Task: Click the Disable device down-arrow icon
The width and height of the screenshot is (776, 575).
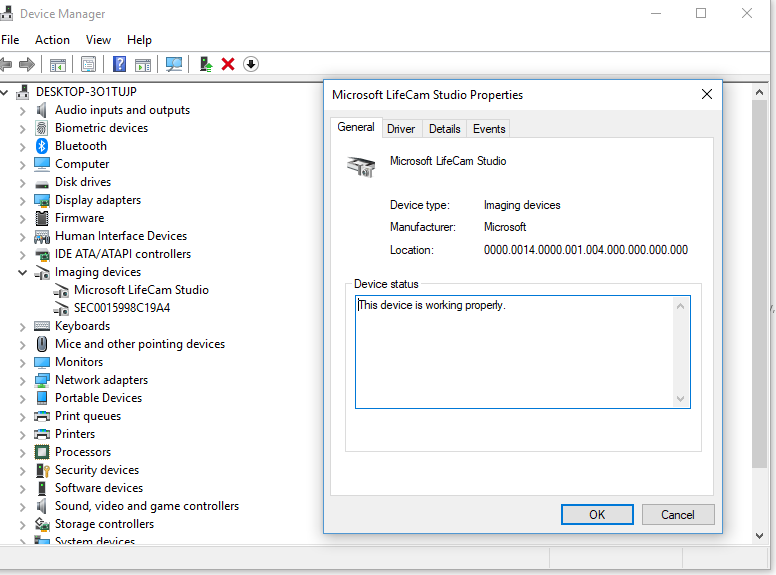Action: point(251,64)
